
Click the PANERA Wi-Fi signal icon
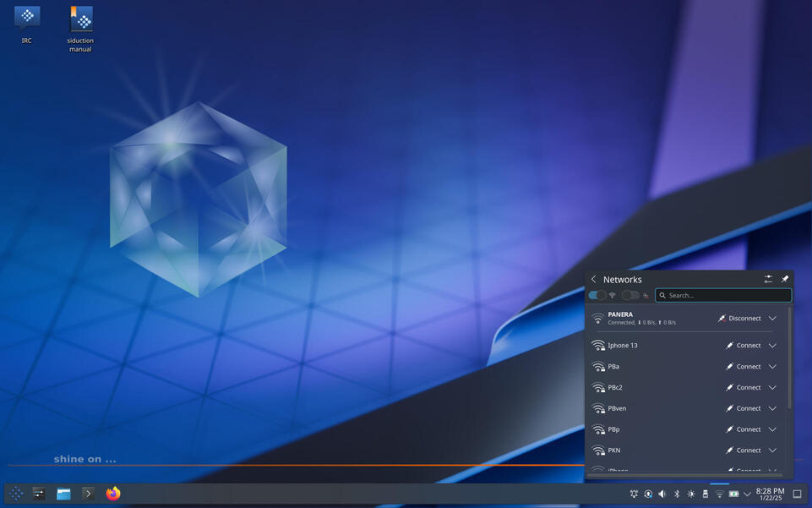(598, 319)
